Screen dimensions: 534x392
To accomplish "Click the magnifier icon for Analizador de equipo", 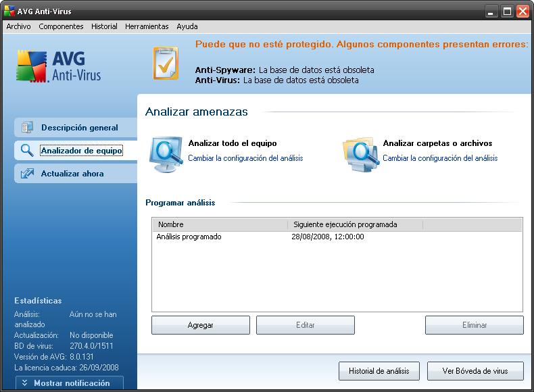I will 27,150.
